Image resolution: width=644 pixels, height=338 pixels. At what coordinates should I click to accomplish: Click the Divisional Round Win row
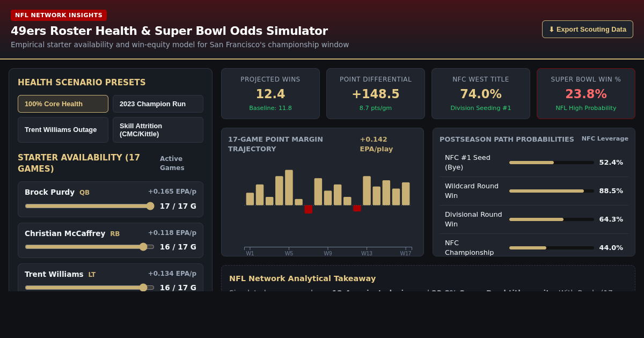534,219
